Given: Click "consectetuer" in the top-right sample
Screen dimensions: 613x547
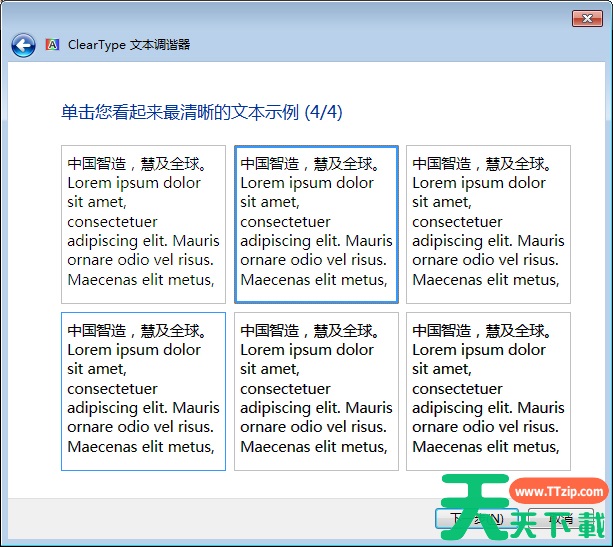Looking at the screenshot, I should (458, 222).
